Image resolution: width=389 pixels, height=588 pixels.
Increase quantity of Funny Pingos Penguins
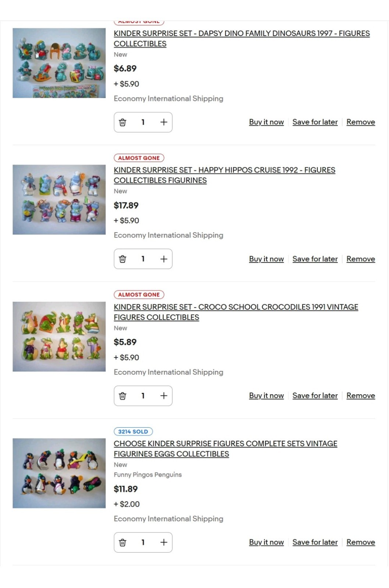[164, 542]
